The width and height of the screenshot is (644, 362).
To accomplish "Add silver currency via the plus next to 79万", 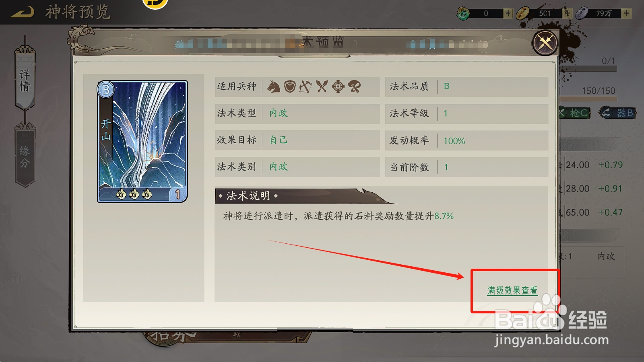I will (627, 13).
